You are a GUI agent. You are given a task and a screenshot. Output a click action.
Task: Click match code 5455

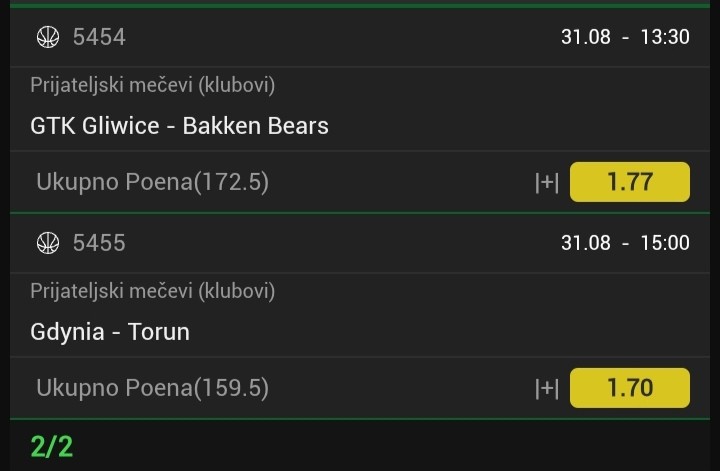(99, 243)
